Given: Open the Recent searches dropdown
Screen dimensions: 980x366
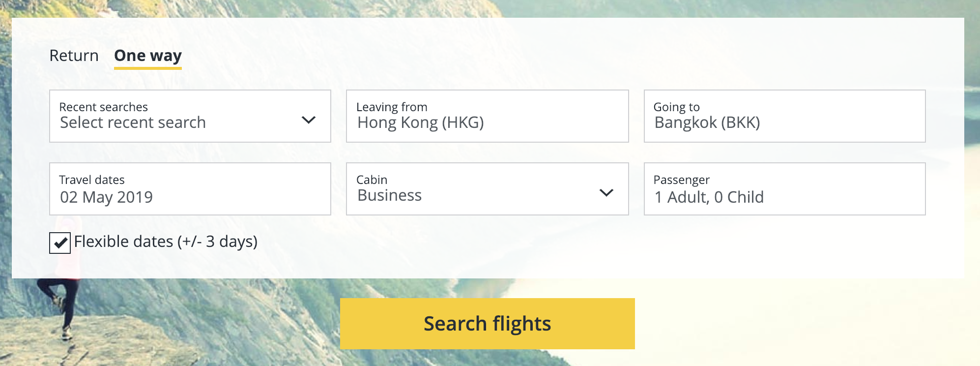Looking at the screenshot, I should [x=190, y=116].
